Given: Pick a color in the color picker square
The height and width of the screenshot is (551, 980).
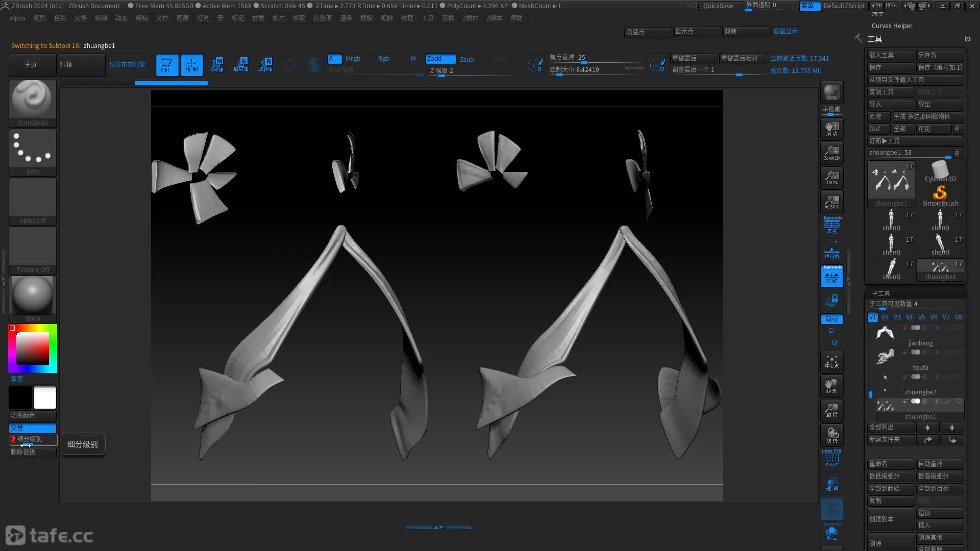Looking at the screenshot, I should click(x=33, y=348).
